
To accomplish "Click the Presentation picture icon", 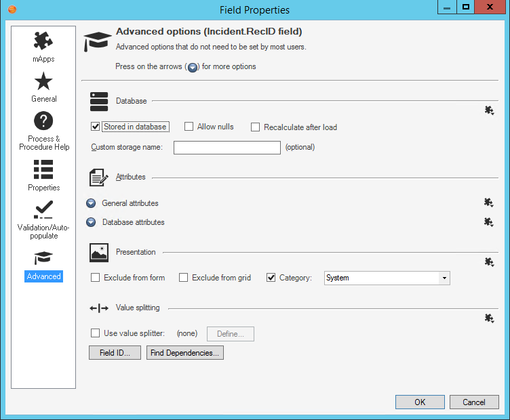I will [x=99, y=253].
